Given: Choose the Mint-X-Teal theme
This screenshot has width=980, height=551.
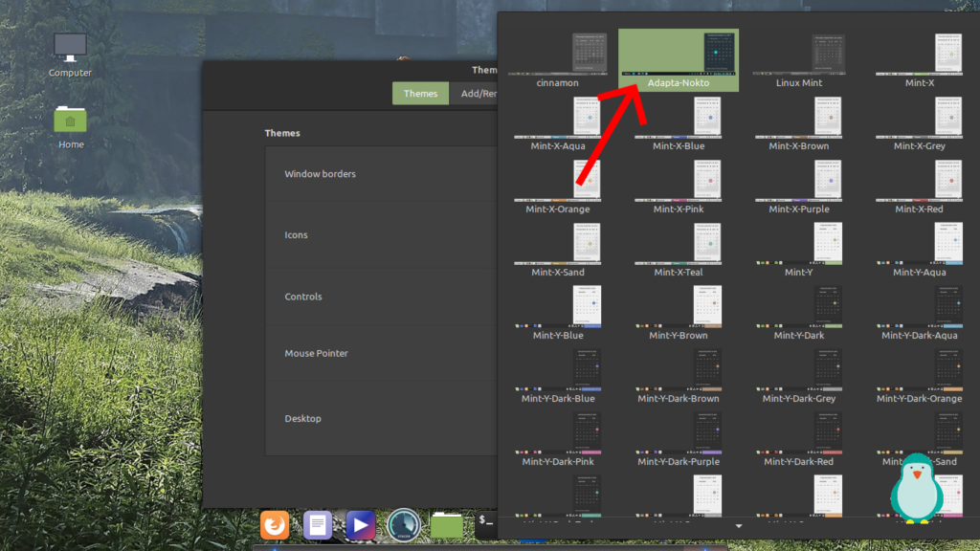Looking at the screenshot, I should 679,250.
